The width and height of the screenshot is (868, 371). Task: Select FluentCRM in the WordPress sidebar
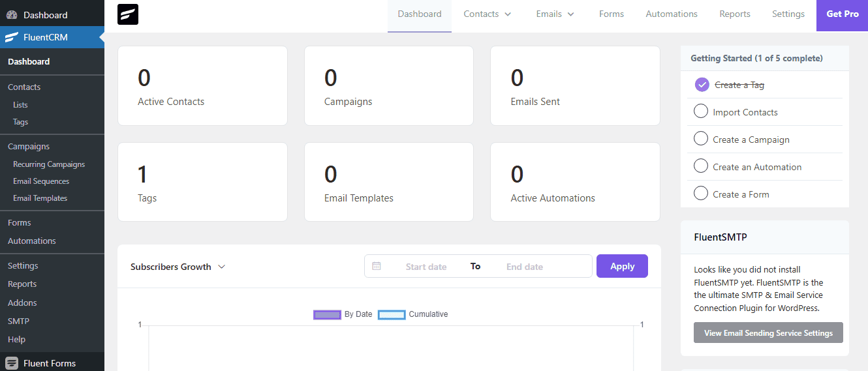point(52,37)
